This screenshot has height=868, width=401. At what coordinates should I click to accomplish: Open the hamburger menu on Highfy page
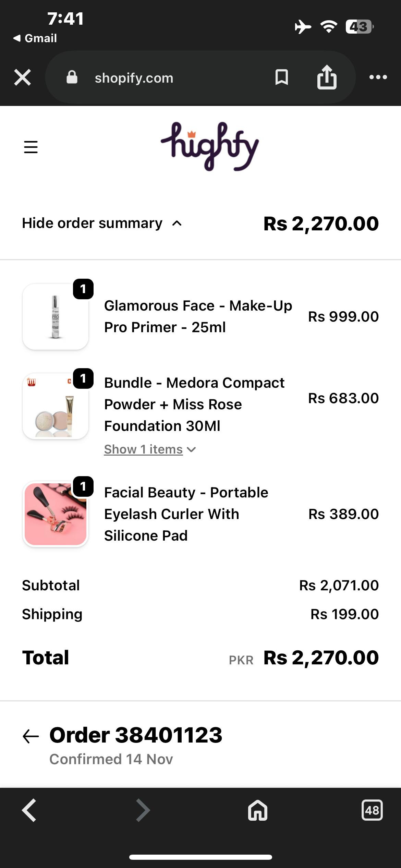click(x=31, y=147)
